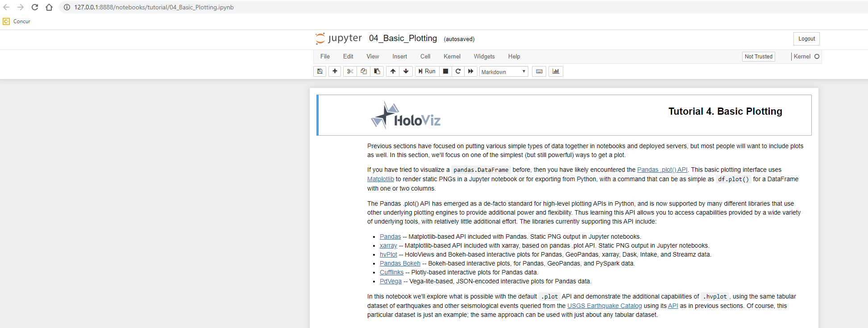Open the Pandas Bokeh link
This screenshot has height=328, width=868.
click(400, 263)
